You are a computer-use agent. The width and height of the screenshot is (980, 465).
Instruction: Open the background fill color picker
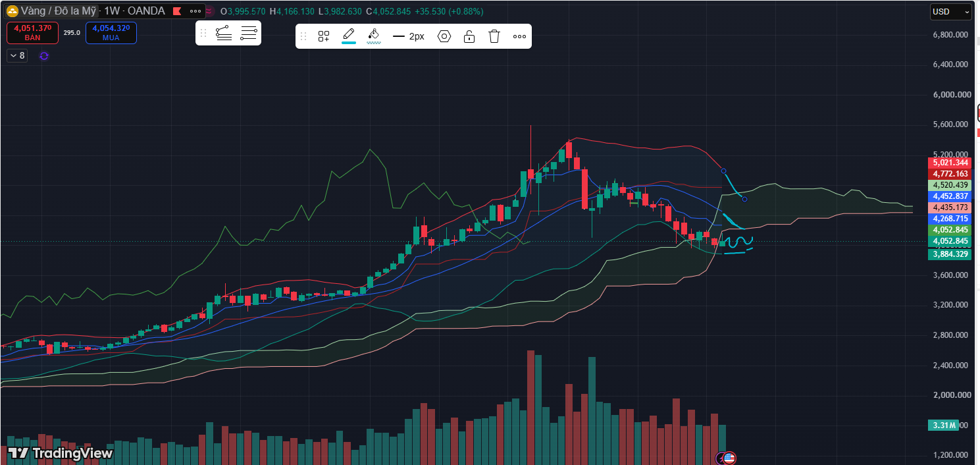(374, 36)
